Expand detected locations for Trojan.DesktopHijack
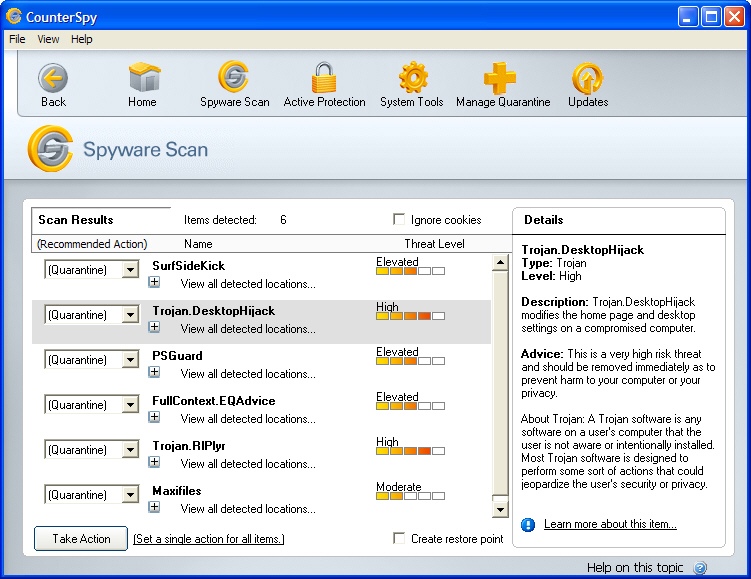The width and height of the screenshot is (751, 579). click(154, 327)
